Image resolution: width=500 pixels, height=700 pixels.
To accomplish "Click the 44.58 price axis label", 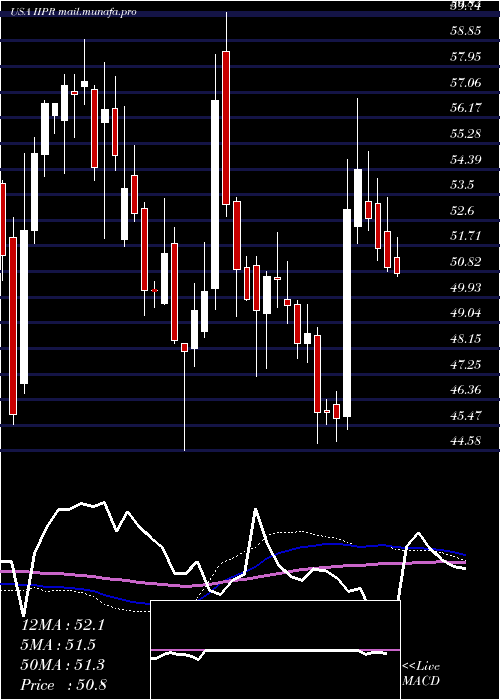I will (x=466, y=441).
